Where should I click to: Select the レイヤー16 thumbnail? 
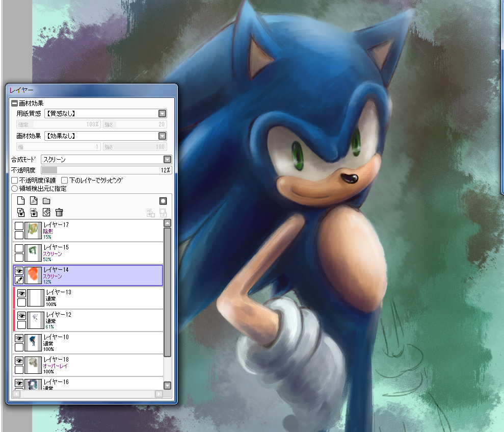(33, 385)
